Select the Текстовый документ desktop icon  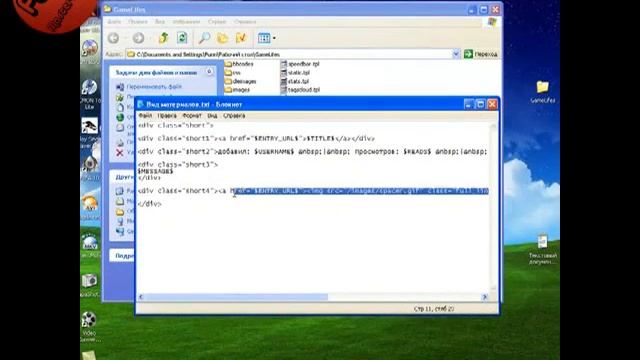(542, 249)
